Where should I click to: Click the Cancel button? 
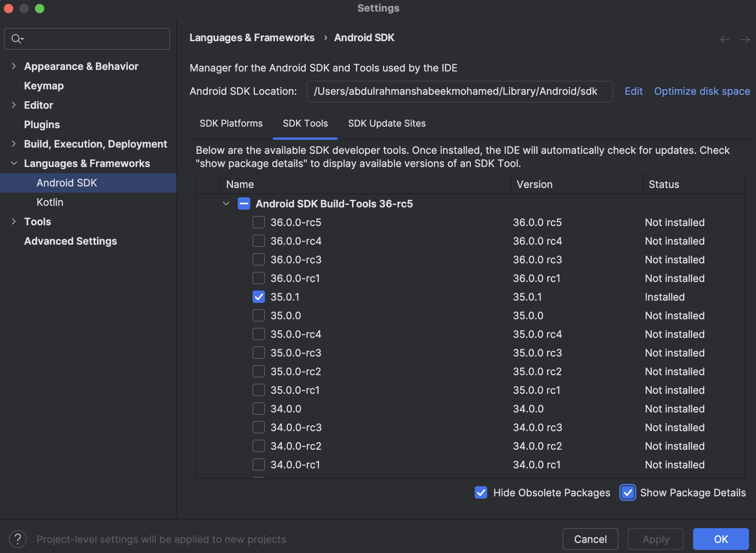[591, 539]
